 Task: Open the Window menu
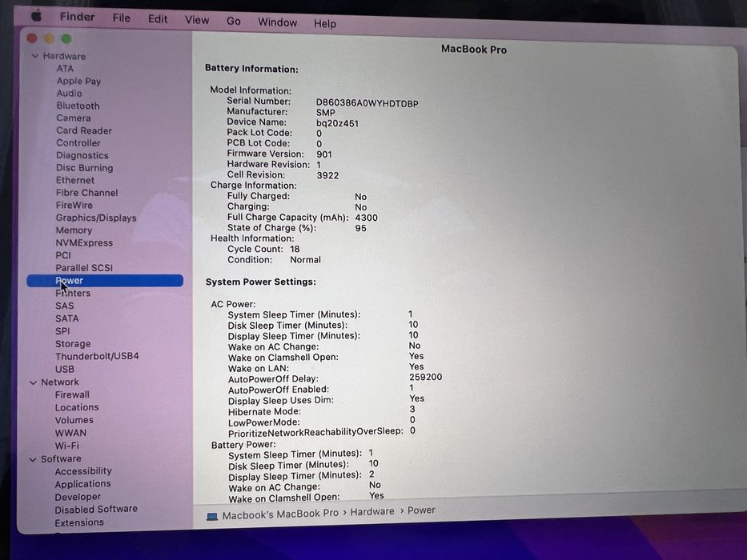tap(277, 22)
